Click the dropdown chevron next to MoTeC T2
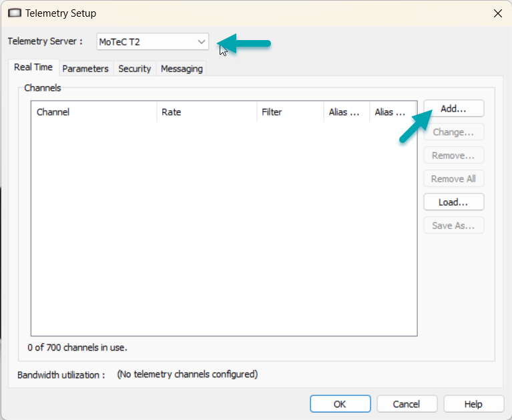 tap(201, 42)
